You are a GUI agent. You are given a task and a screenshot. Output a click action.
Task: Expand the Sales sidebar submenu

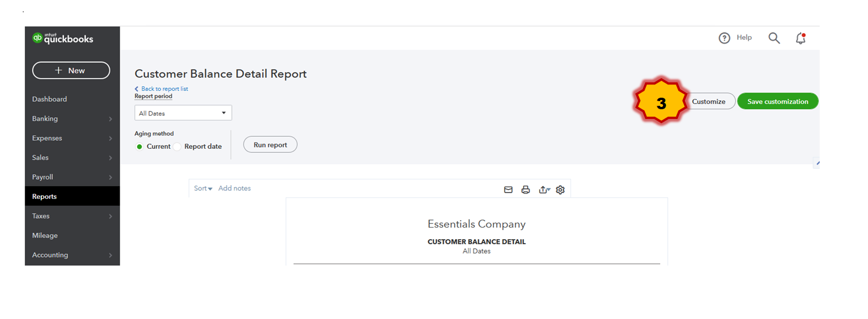(x=111, y=158)
